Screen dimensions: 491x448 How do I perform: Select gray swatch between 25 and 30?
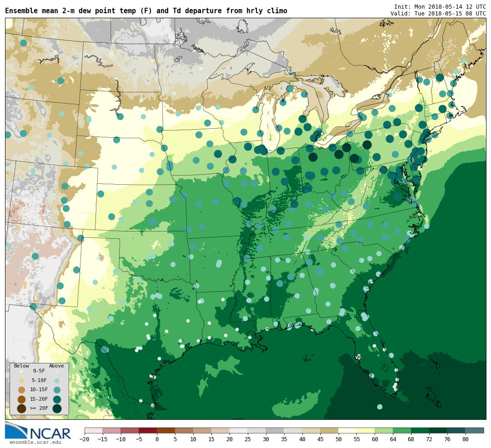pyautogui.click(x=257, y=430)
